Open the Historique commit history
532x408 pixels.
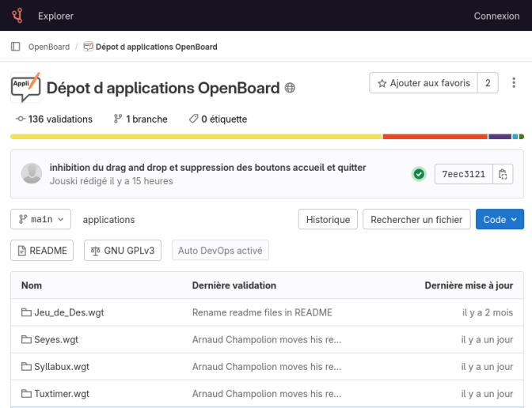click(x=328, y=219)
